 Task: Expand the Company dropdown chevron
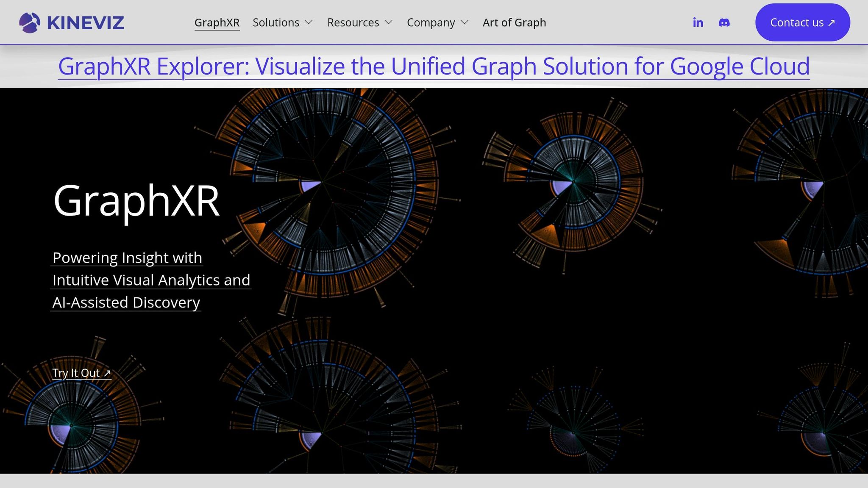point(465,22)
